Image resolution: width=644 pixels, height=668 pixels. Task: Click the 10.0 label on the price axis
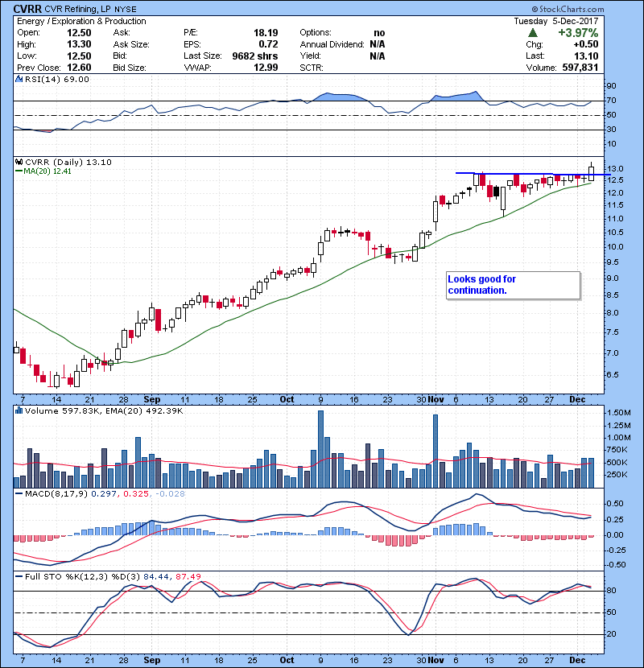click(614, 246)
